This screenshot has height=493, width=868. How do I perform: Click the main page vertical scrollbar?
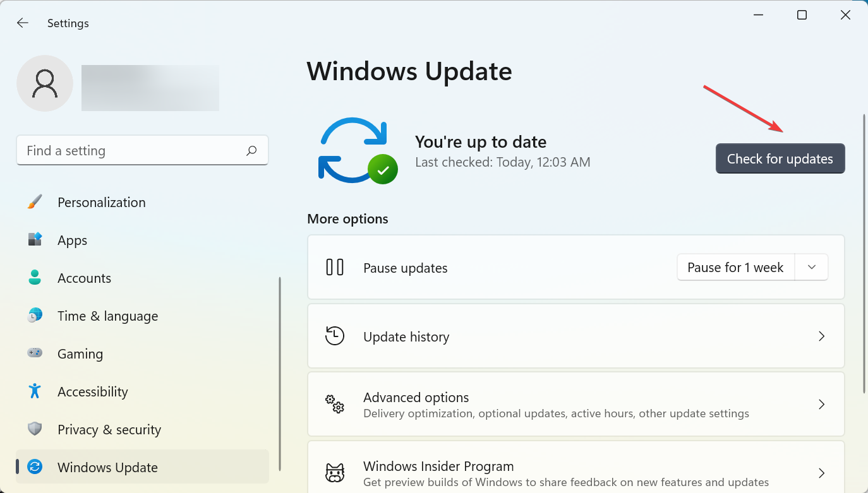coord(864,252)
